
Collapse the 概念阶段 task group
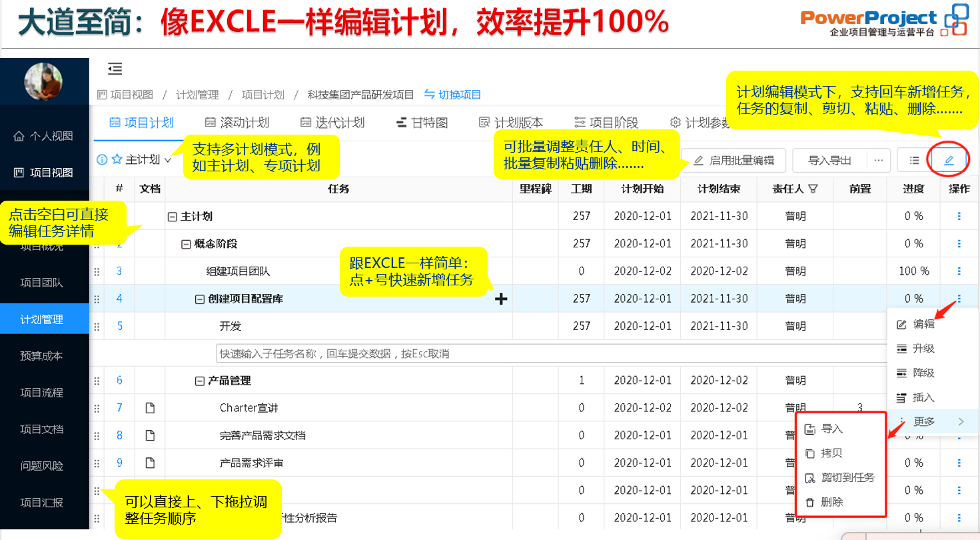186,244
